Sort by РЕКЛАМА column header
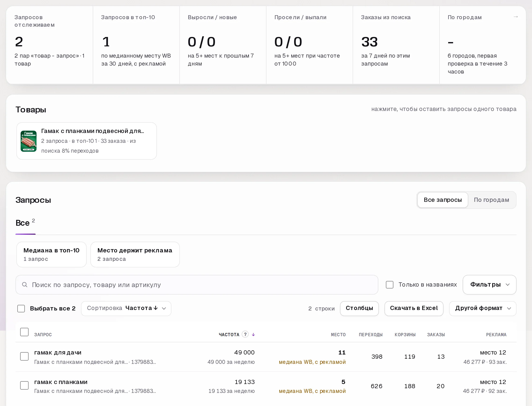This screenshot has width=532, height=406. click(x=496, y=335)
